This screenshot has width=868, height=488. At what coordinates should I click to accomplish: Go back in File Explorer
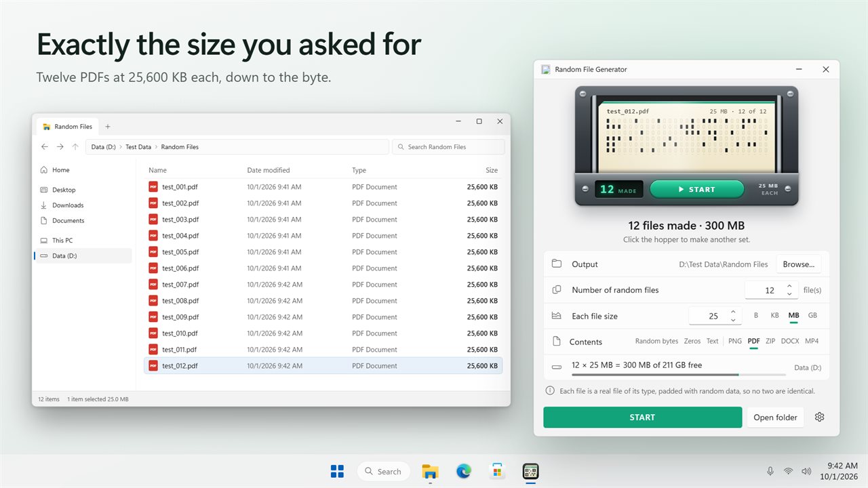click(45, 146)
